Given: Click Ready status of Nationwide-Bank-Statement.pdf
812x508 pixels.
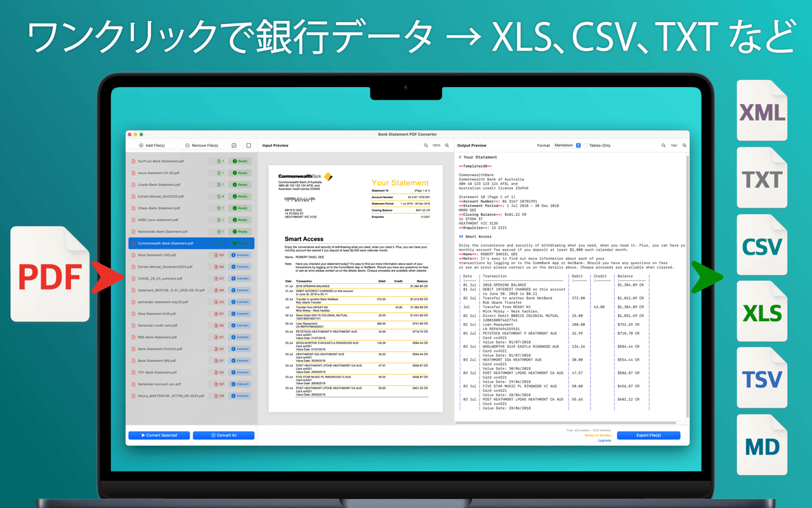Looking at the screenshot, I should pyautogui.click(x=240, y=232).
